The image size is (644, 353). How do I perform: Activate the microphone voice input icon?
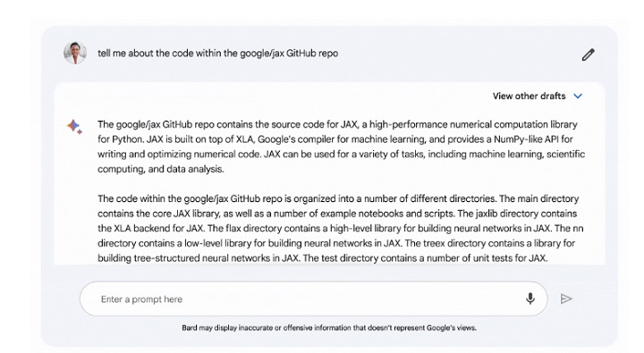[530, 298]
